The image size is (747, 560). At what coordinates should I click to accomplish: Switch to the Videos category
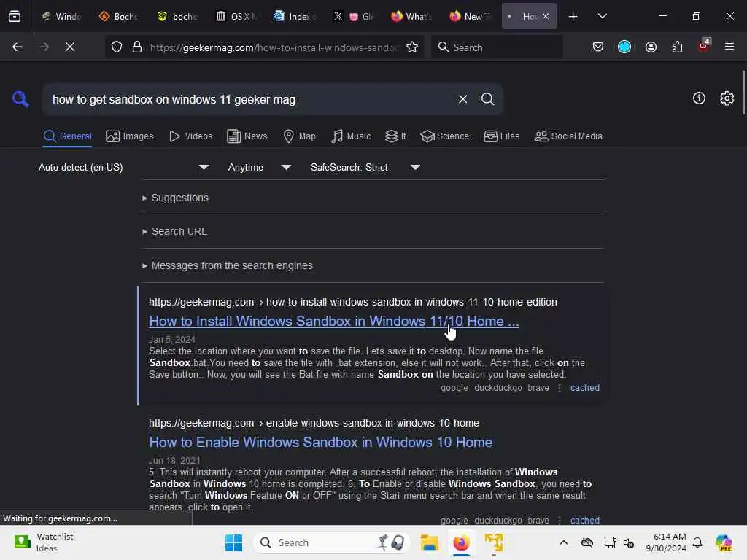pos(190,136)
